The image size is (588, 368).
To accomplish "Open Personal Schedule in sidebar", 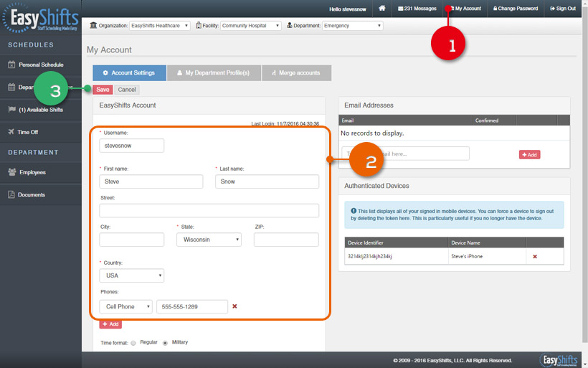I will tap(40, 65).
